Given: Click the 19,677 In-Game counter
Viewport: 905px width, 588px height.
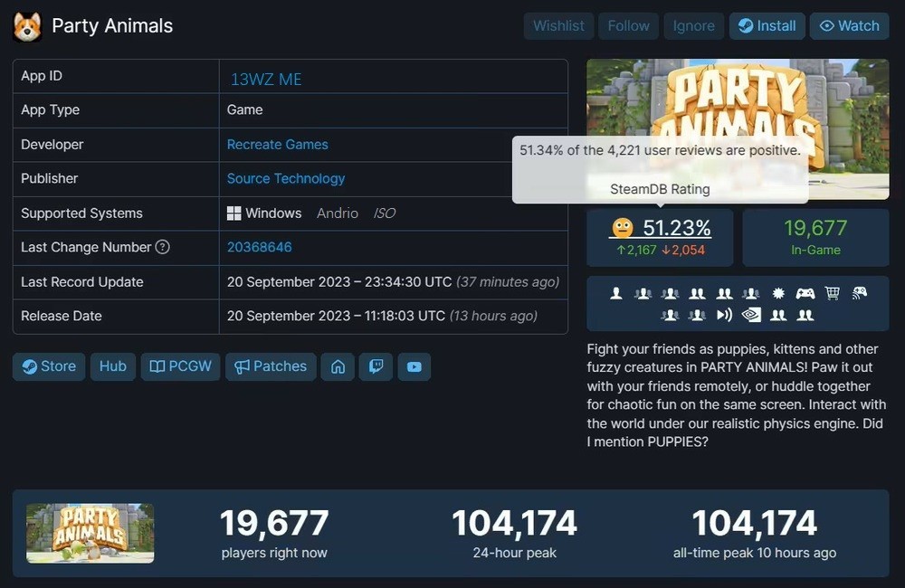Looking at the screenshot, I should pyautogui.click(x=815, y=237).
